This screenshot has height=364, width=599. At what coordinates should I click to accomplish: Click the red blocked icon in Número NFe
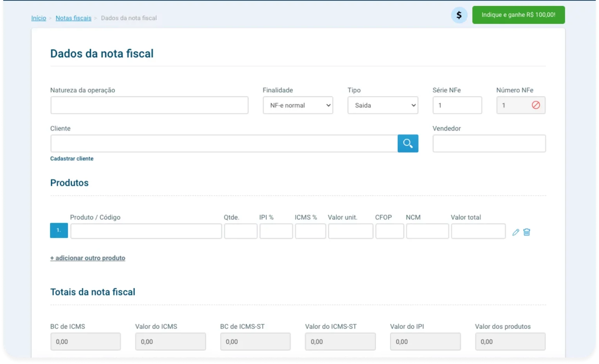pyautogui.click(x=536, y=105)
